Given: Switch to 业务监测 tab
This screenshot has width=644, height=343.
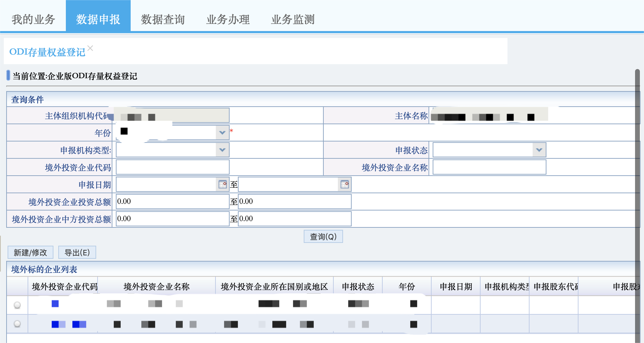Looking at the screenshot, I should [x=293, y=19].
